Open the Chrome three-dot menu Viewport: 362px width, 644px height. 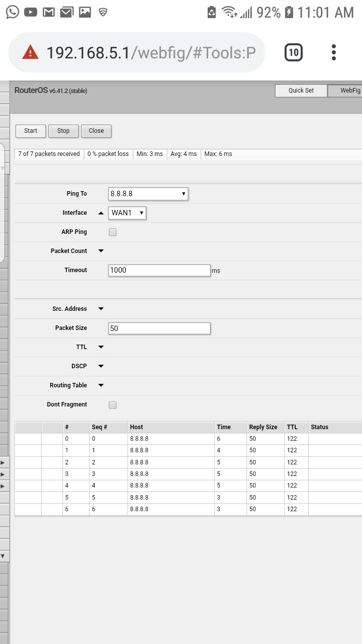(334, 52)
